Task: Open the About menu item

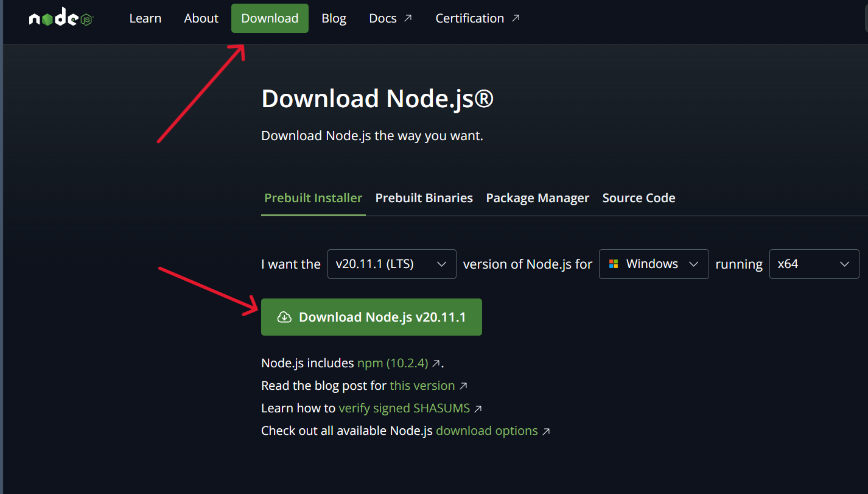Action: coord(201,18)
